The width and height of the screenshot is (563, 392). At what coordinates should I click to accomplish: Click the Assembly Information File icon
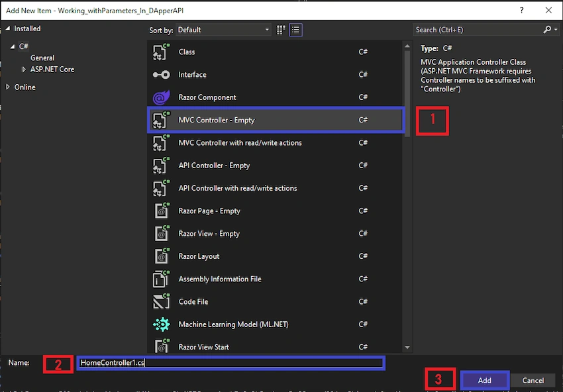[x=161, y=279]
